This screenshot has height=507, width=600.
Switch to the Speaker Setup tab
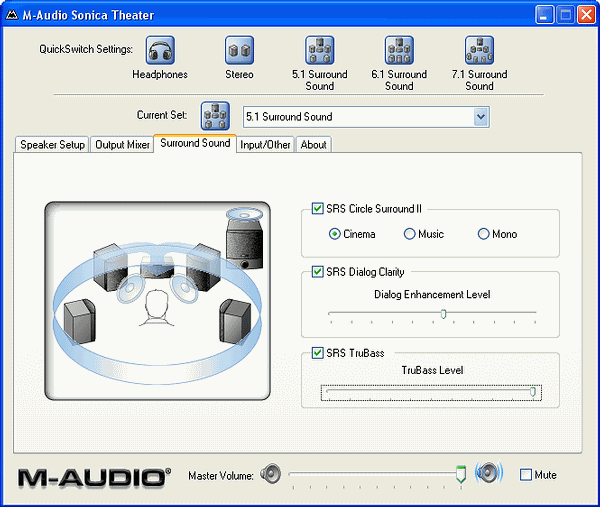coord(52,145)
